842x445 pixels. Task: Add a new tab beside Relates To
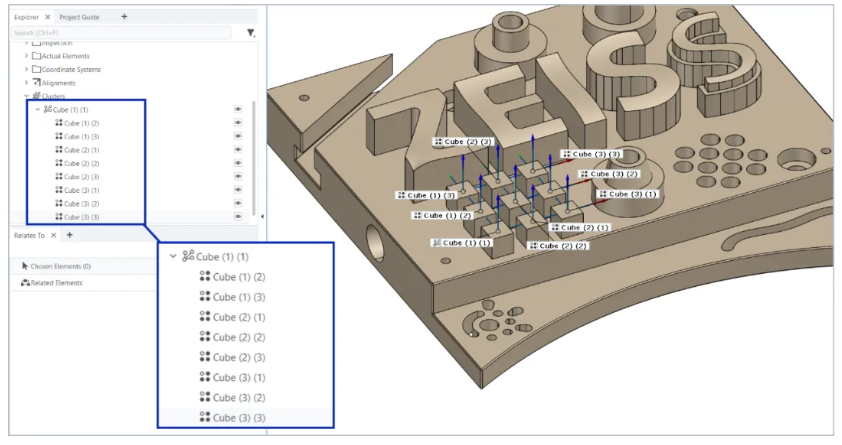[69, 235]
